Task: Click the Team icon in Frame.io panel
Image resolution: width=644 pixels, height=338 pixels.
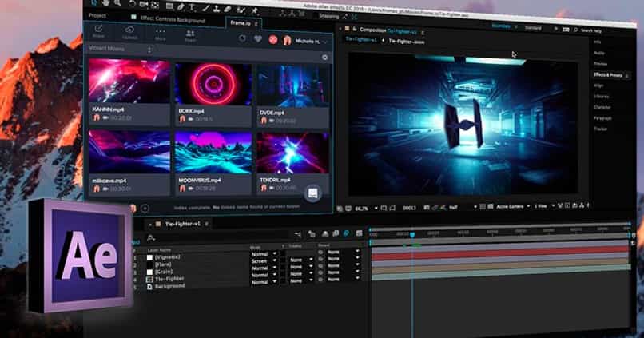Action: [190, 36]
